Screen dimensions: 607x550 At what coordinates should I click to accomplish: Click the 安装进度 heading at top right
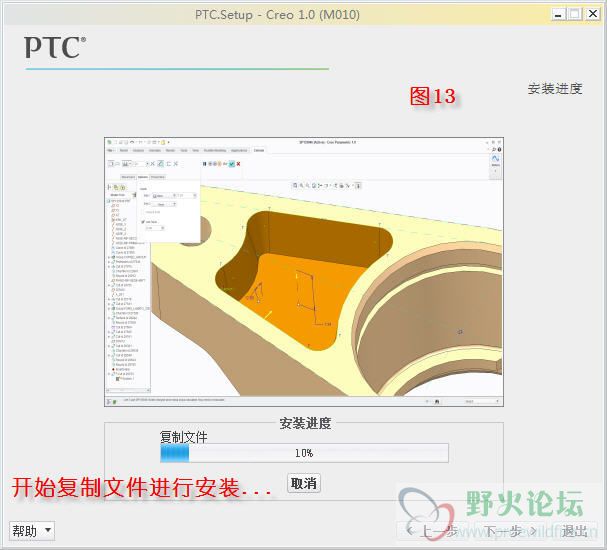555,89
